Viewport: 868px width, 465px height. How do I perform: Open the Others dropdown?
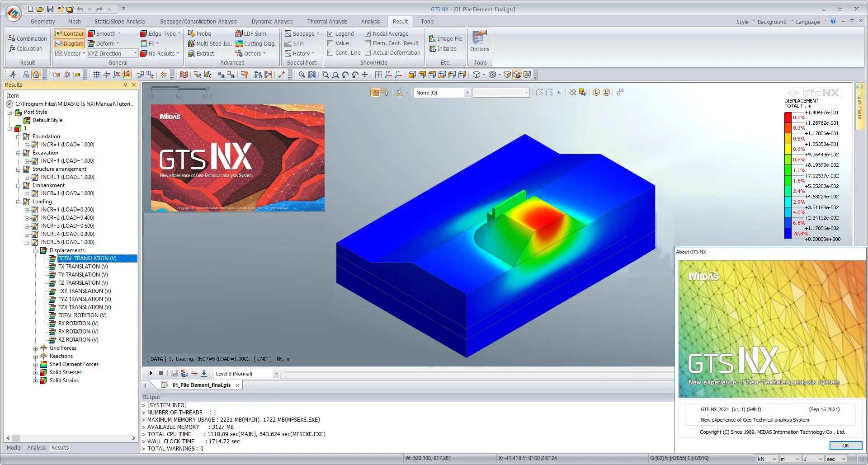(x=250, y=53)
